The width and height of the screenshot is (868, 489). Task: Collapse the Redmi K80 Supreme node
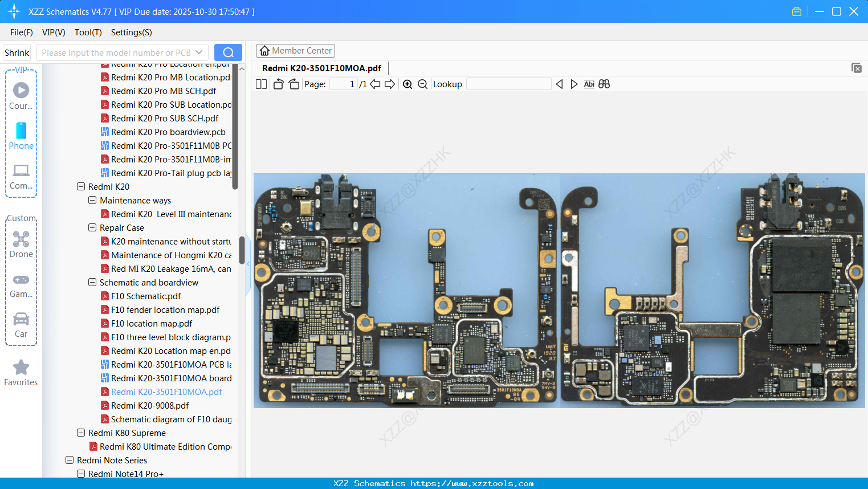[x=81, y=433]
